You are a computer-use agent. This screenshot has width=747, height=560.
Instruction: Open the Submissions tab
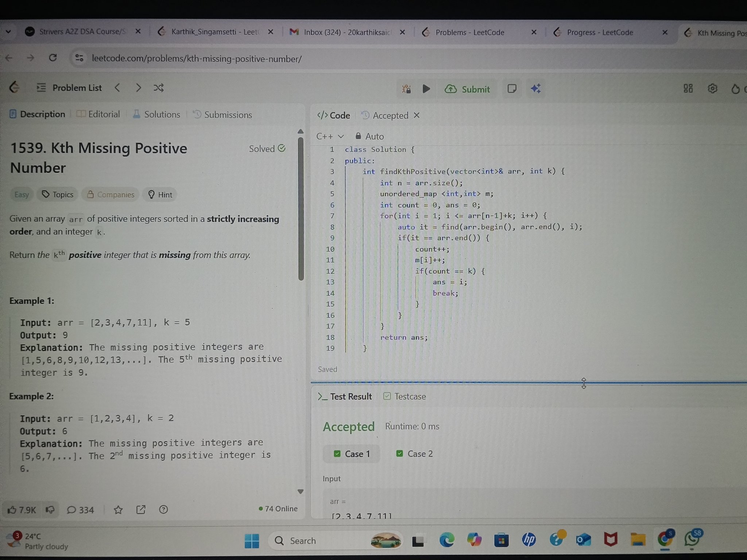pyautogui.click(x=222, y=115)
